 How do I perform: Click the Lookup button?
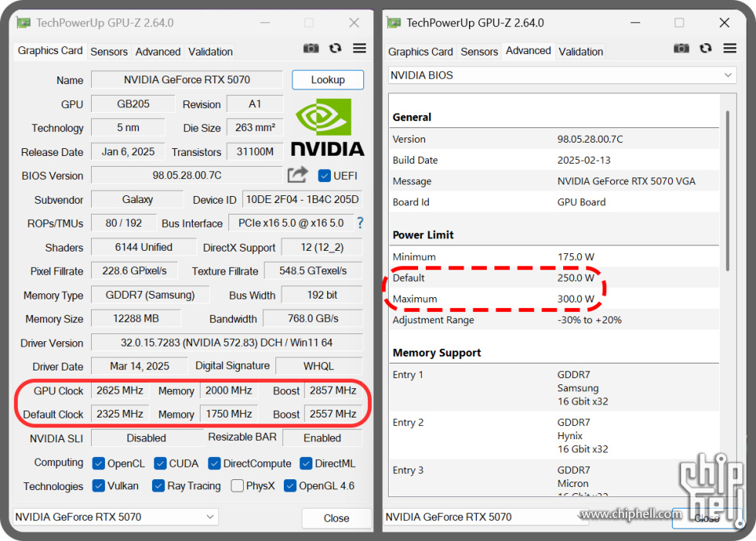328,79
